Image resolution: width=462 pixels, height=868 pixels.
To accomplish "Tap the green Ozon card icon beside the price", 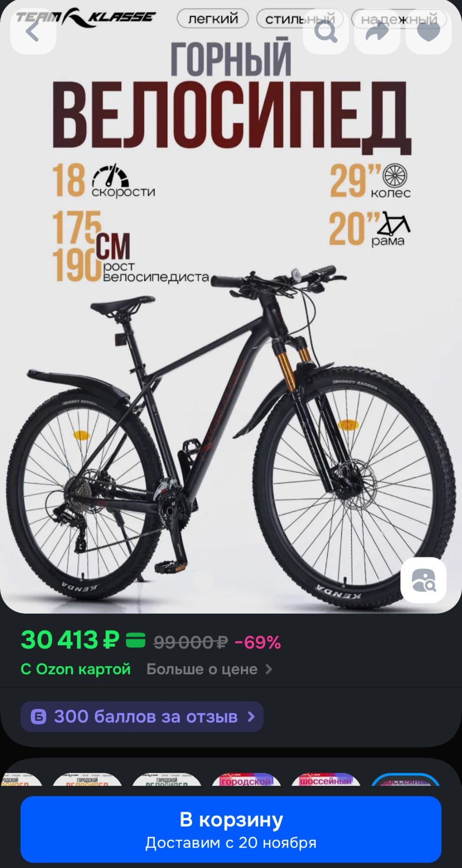I will pyautogui.click(x=136, y=640).
